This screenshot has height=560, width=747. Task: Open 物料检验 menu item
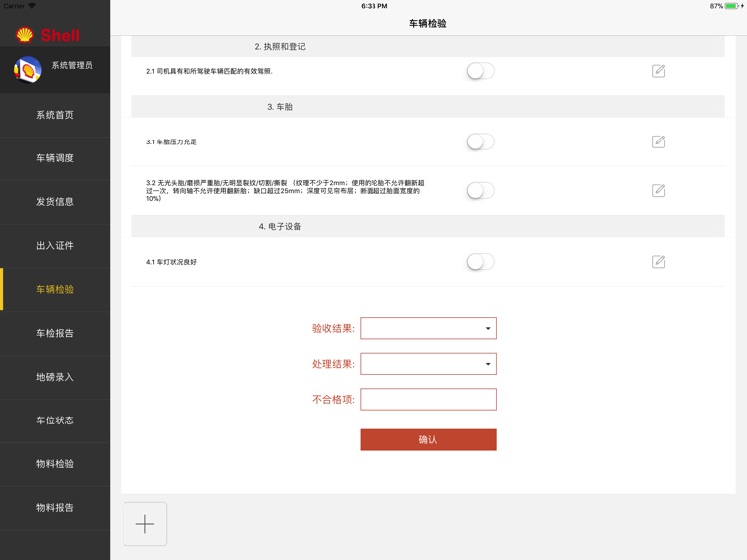55,464
